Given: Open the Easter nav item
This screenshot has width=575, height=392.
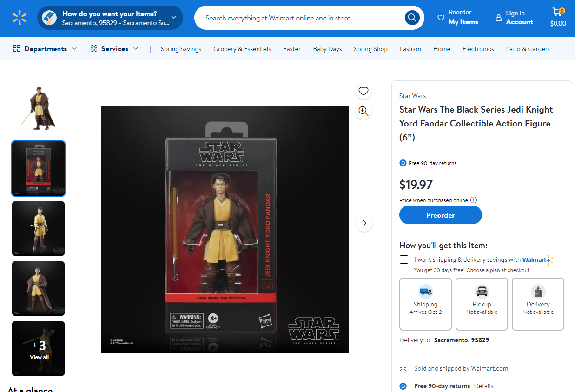Looking at the screenshot, I should pos(292,49).
